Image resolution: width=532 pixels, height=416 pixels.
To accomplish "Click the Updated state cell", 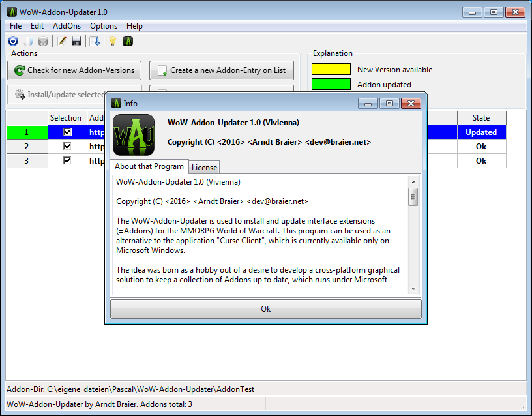I will (x=481, y=132).
